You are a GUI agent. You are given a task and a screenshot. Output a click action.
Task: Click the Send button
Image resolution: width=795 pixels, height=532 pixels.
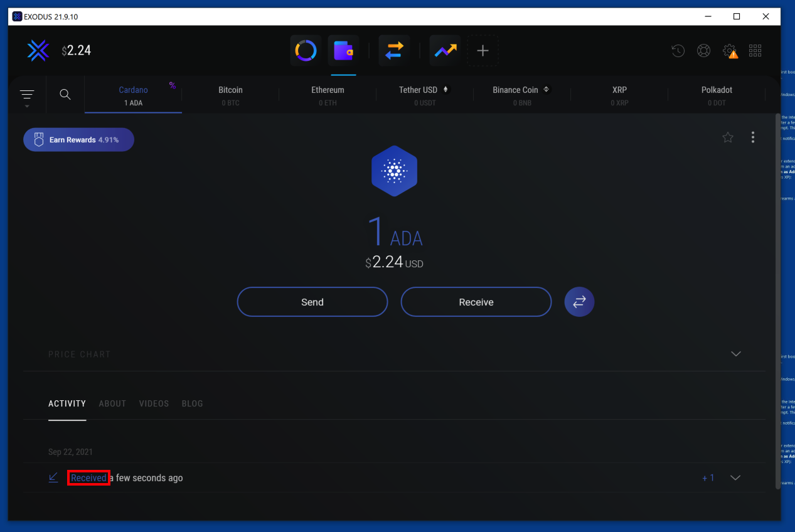point(312,302)
